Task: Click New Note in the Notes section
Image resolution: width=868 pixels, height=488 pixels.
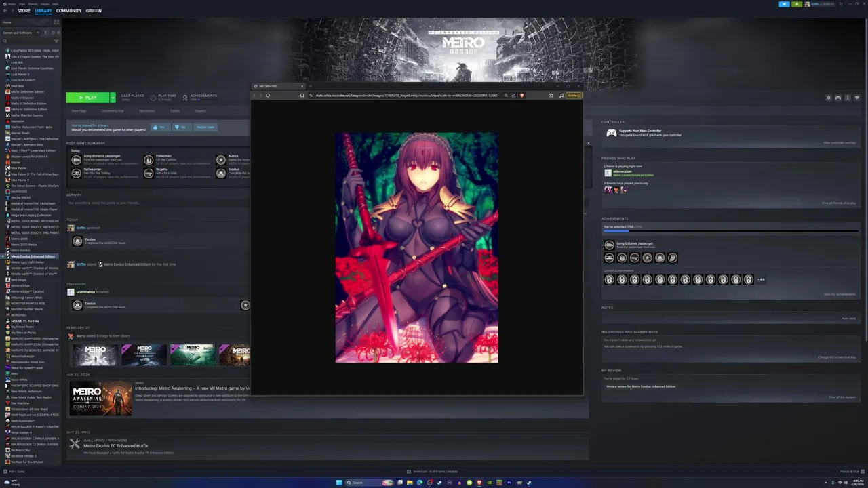Action: tap(849, 319)
